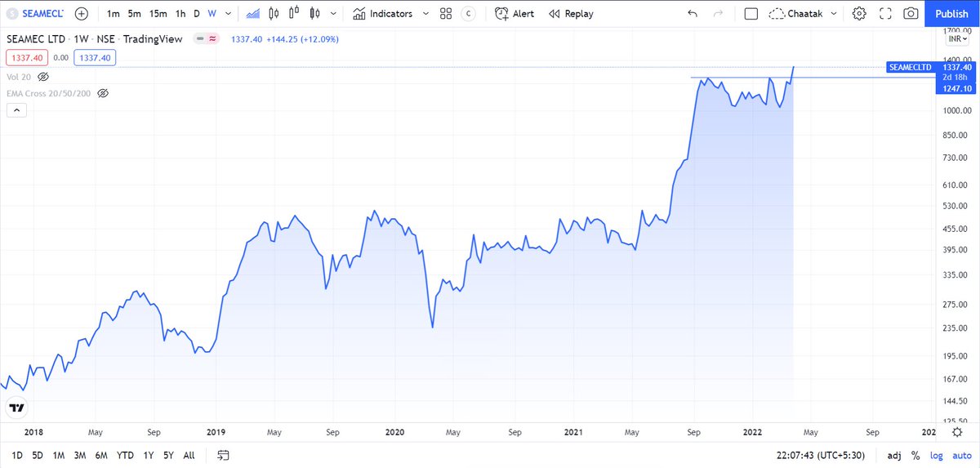
Task: Expand the timeframe interval dropdown
Action: point(228,14)
